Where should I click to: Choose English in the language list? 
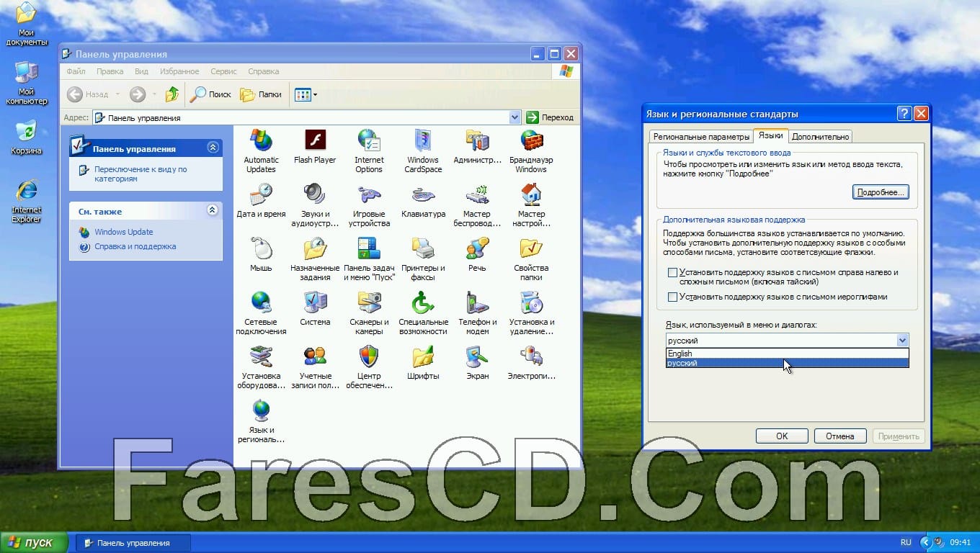click(788, 354)
